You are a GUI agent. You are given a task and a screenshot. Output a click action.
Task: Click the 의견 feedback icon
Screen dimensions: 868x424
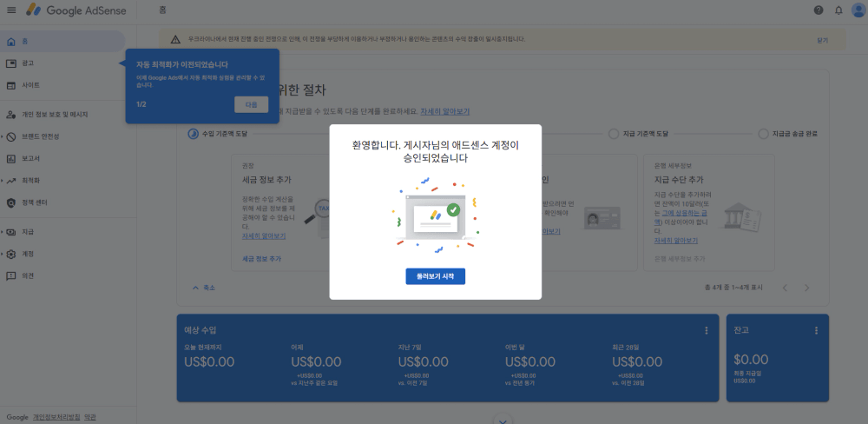click(x=11, y=276)
